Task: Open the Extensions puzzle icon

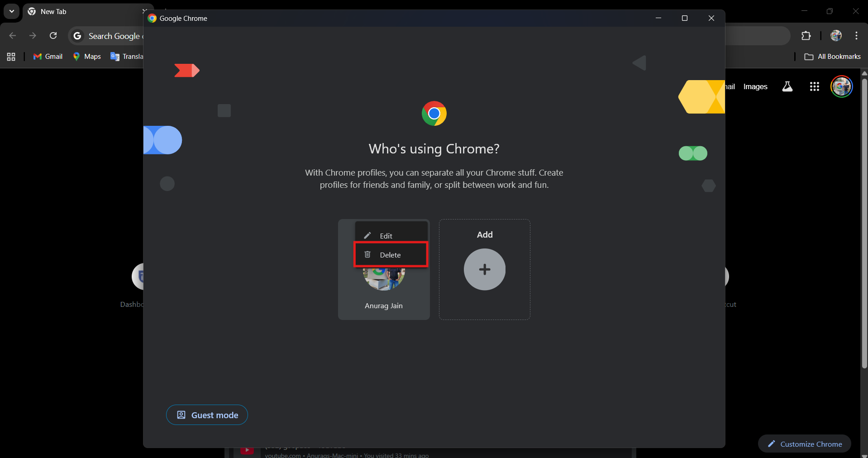Action: click(806, 35)
